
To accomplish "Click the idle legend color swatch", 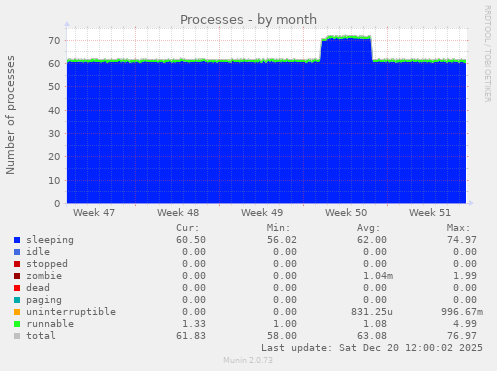I will (x=17, y=252).
